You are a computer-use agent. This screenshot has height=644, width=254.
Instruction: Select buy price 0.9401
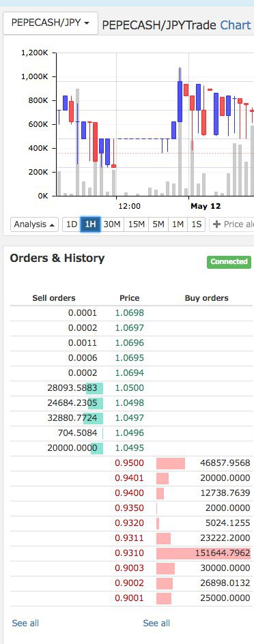[x=130, y=478]
